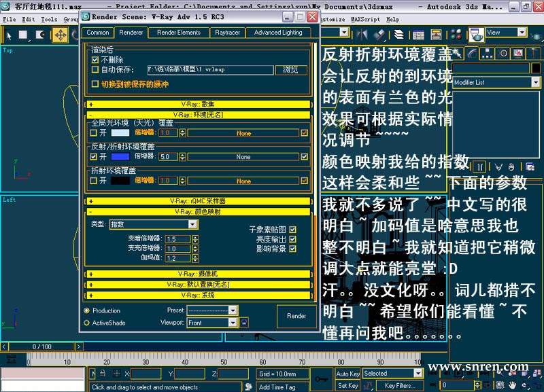
Task: Switch to the Motion command panel
Action: (x=503, y=53)
